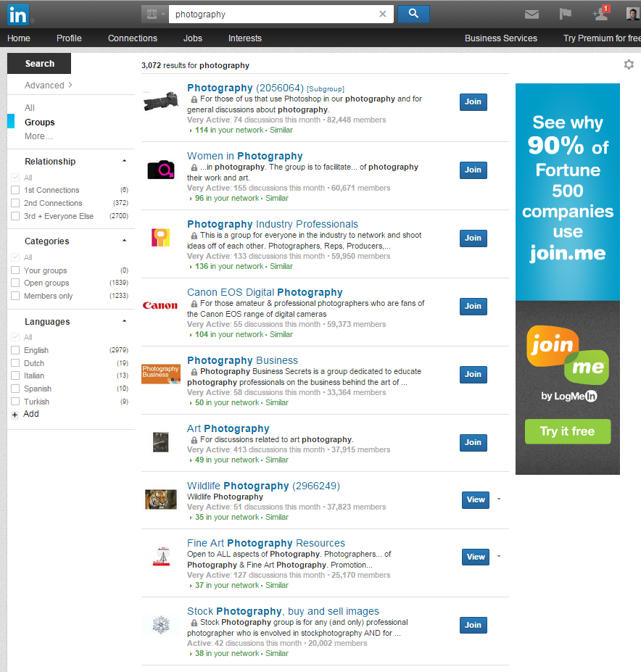Select the Groups search filter
Viewport: 641px width, 672px height.
pos(39,122)
